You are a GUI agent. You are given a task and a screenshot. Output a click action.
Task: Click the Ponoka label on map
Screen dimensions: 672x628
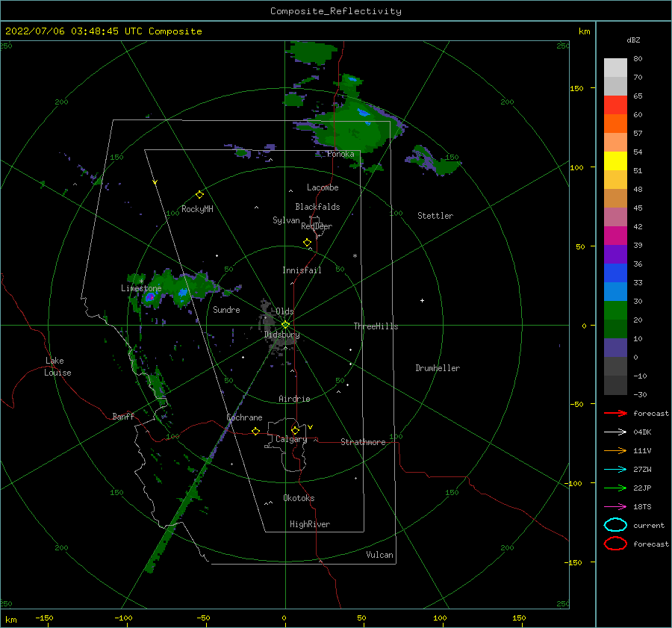click(340, 155)
